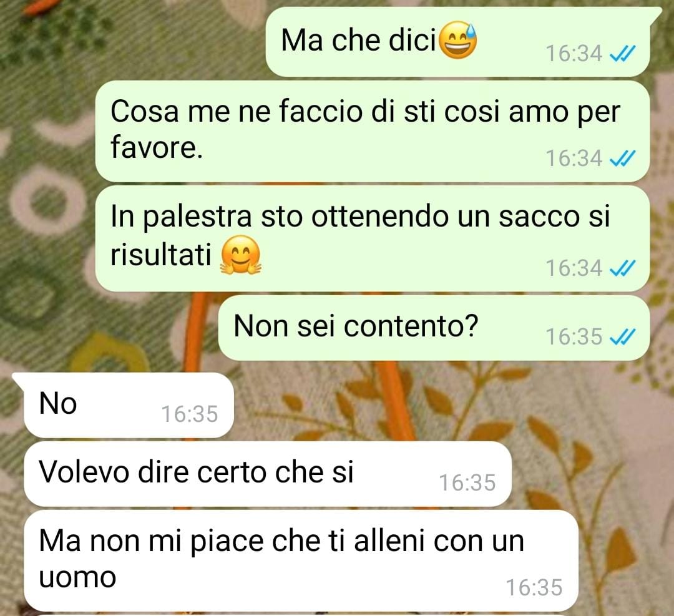Tap read ticks on 'In palestra' message

[623, 269]
